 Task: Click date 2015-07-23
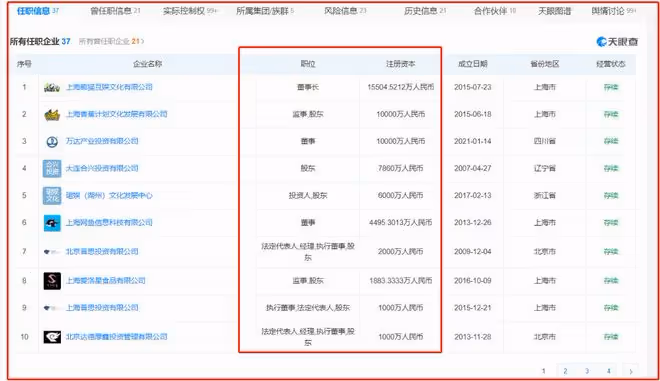[473, 87]
